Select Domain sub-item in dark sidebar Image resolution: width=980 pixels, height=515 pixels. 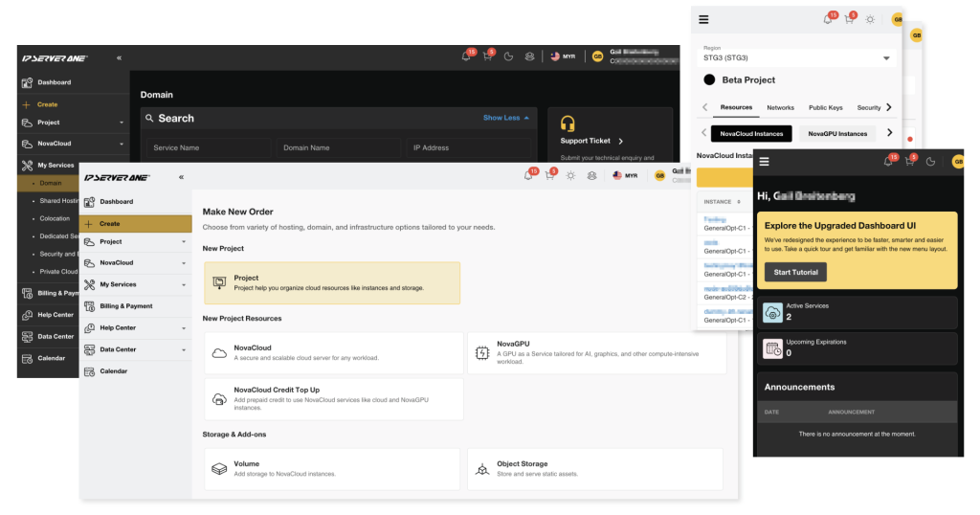point(50,183)
